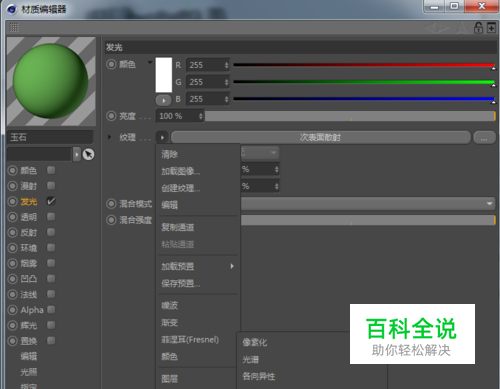Click the animation dot next to 混合模式
This screenshot has width=500, height=389.
click(111, 204)
